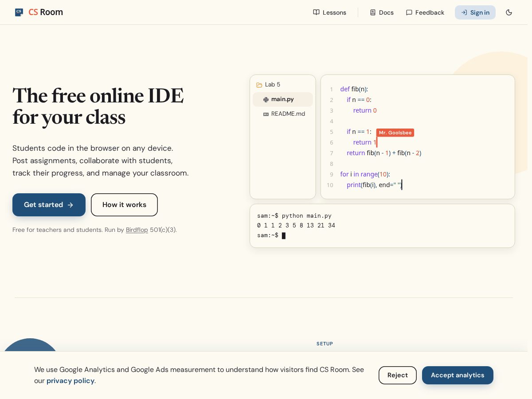532x399 pixels.
Task: Click the 'python main.py' terminal line
Action: 294,216
